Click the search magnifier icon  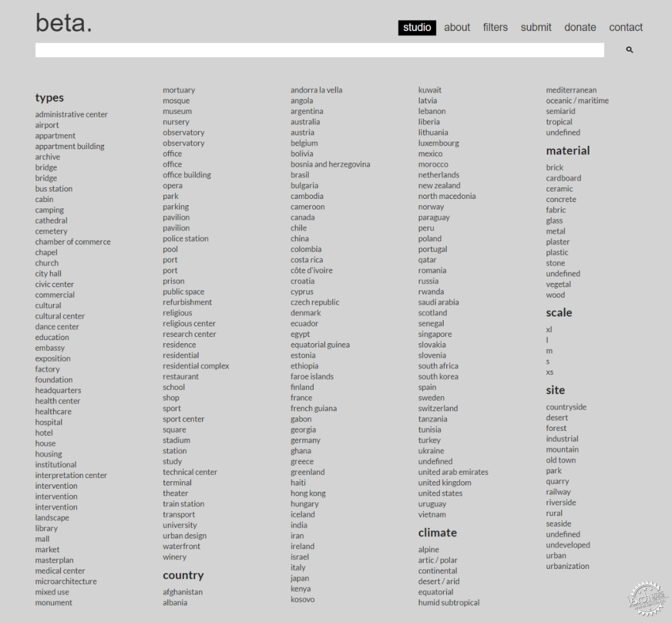629,50
